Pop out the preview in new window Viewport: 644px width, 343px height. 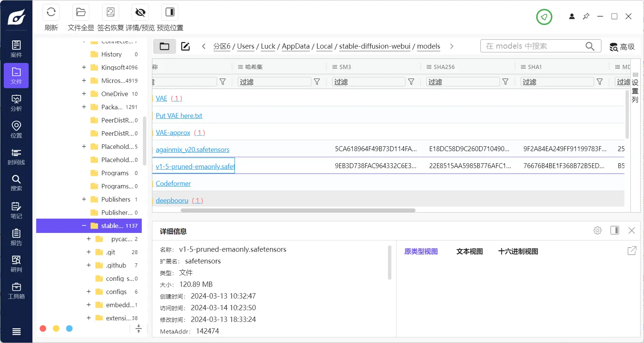pos(632,251)
